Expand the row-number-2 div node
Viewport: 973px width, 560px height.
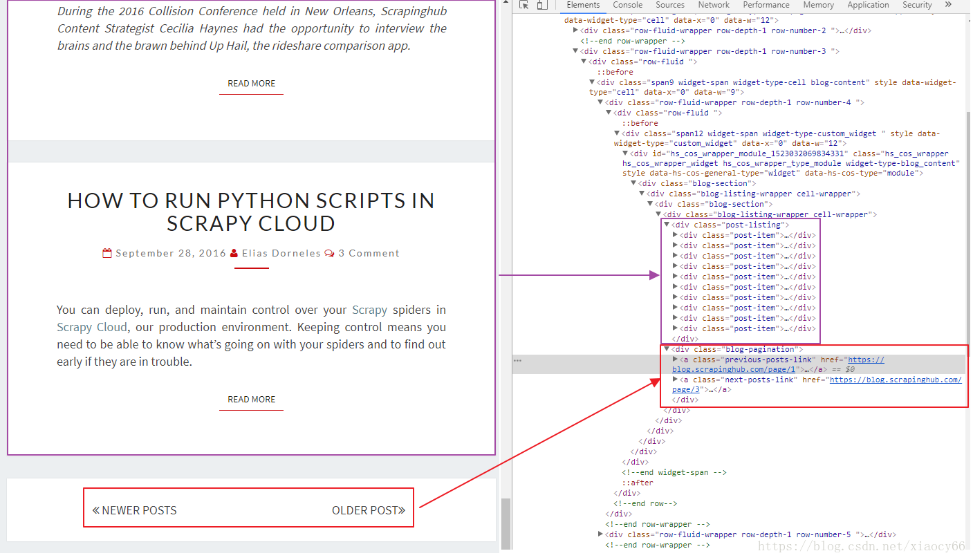576,30
